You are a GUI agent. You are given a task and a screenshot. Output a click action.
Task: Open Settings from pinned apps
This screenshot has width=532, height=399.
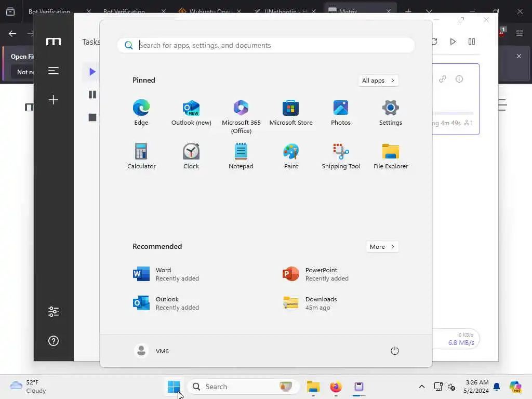391,113
